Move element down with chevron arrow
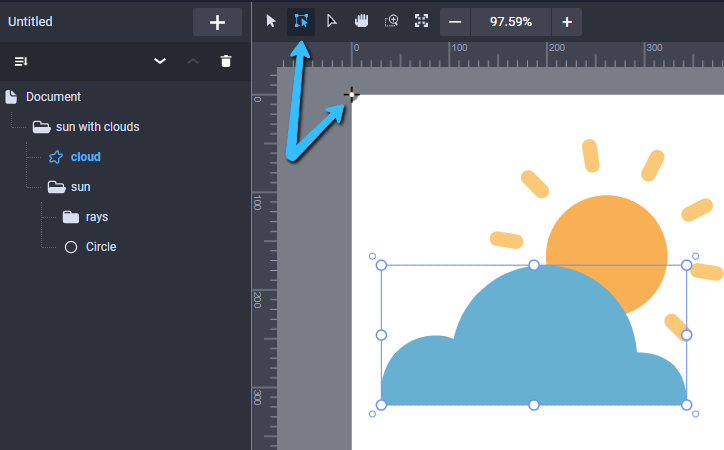Image resolution: width=724 pixels, height=450 pixels. [160, 61]
